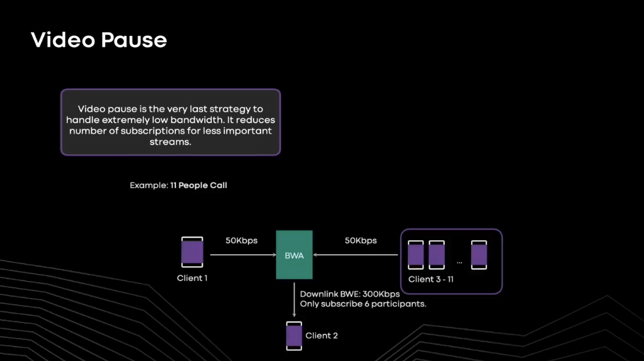The width and height of the screenshot is (644, 361).
Task: Click the "Video Pause" slide title
Action: click(x=99, y=40)
